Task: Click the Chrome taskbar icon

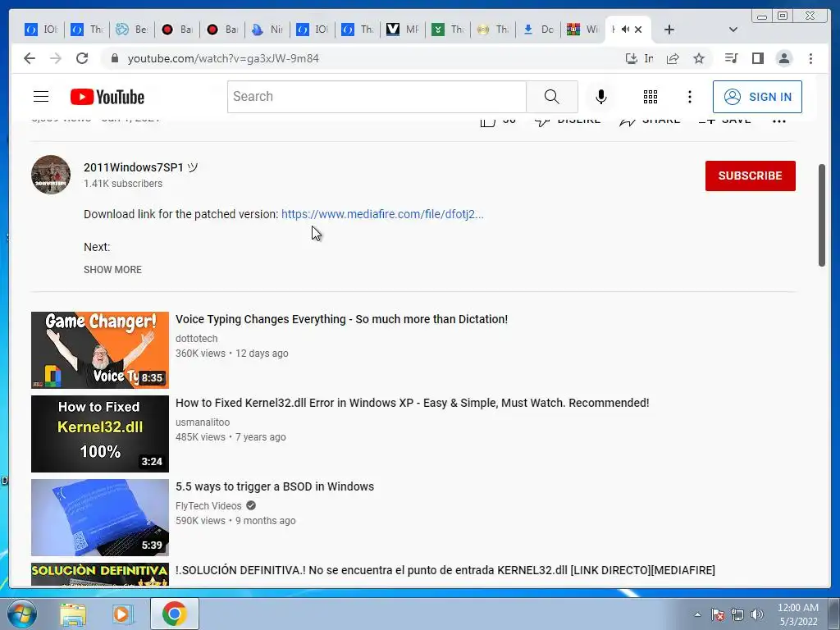Action: (175, 614)
